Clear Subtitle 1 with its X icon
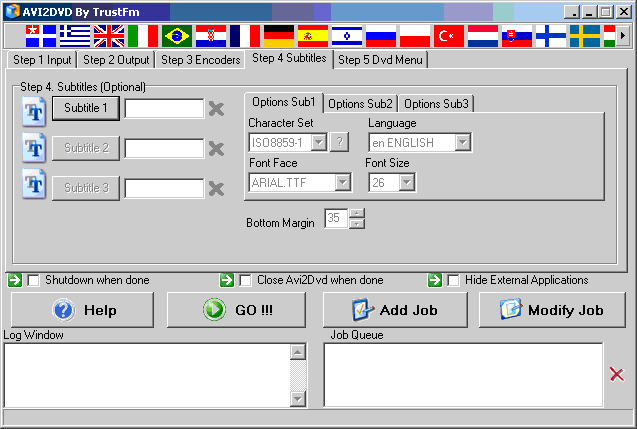637x429 pixels. pos(216,109)
